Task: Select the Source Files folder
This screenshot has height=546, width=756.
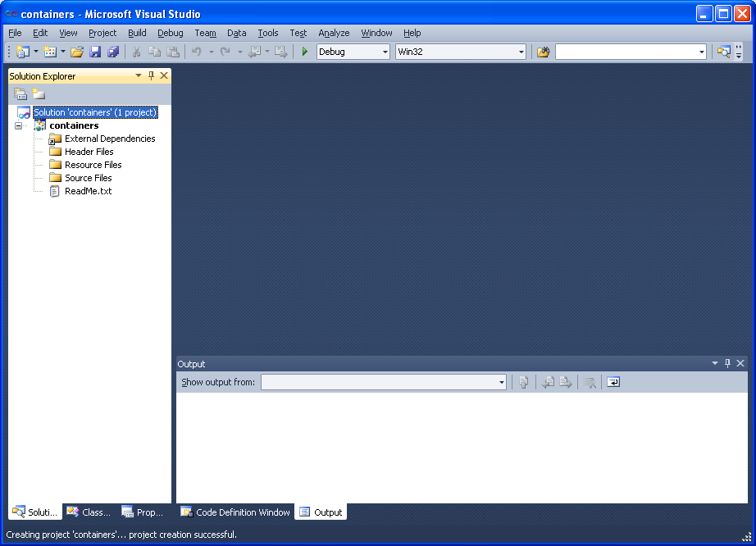Action: [x=89, y=178]
